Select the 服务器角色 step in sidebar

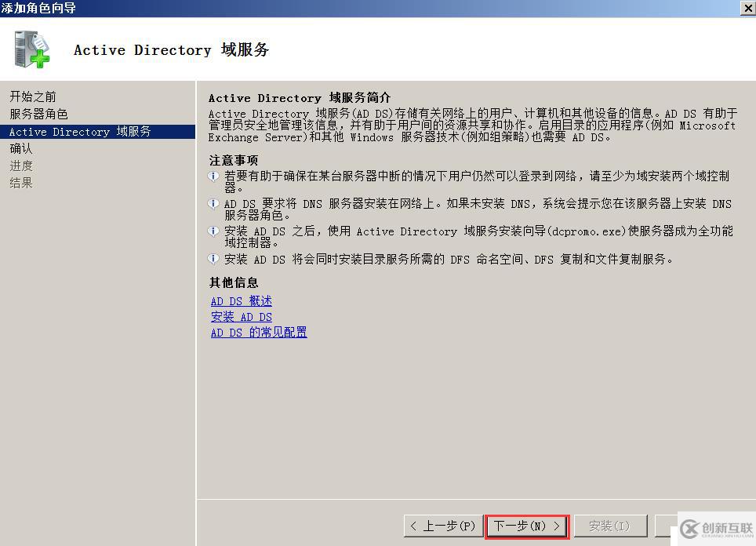[38, 114]
